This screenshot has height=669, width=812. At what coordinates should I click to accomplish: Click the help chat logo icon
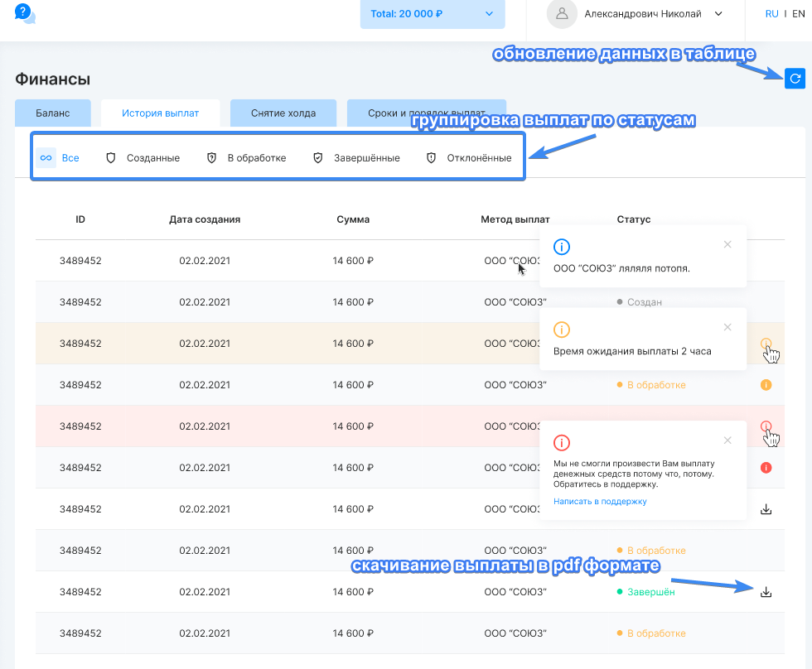point(25,13)
